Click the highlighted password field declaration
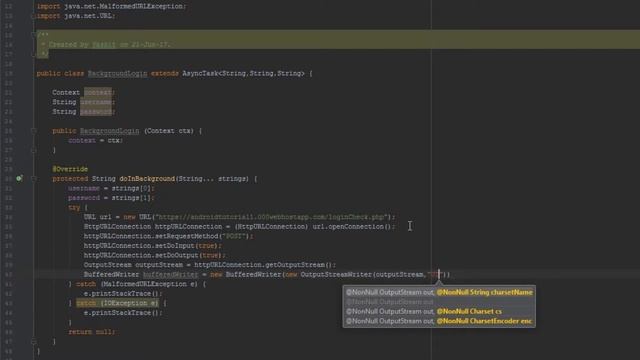 pos(96,112)
